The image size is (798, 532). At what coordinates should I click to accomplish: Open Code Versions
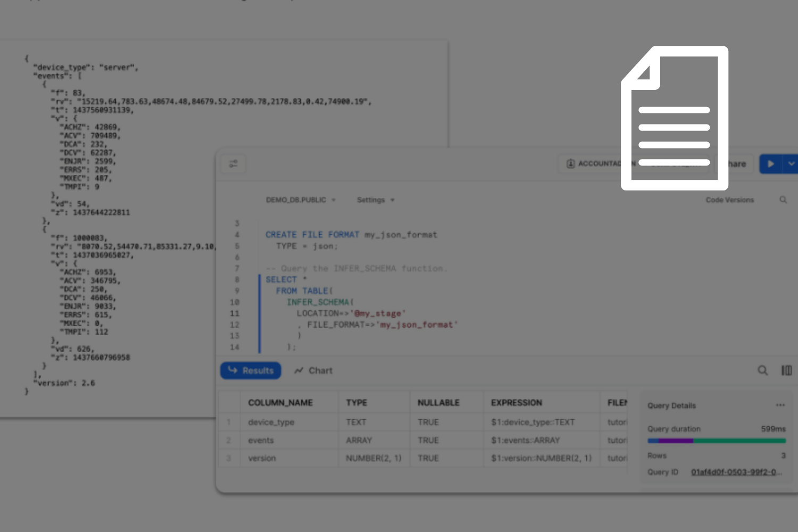(x=729, y=200)
